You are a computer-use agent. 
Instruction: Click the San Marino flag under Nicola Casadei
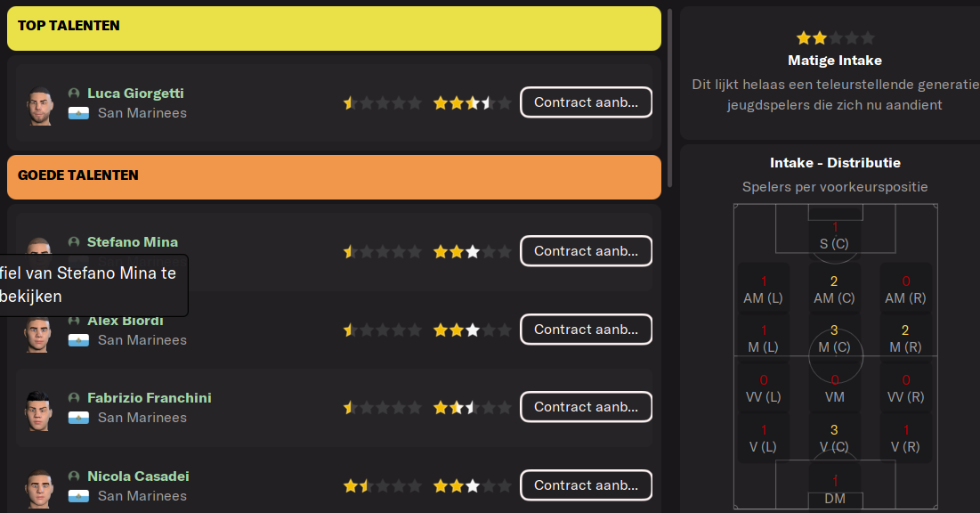[x=78, y=496]
